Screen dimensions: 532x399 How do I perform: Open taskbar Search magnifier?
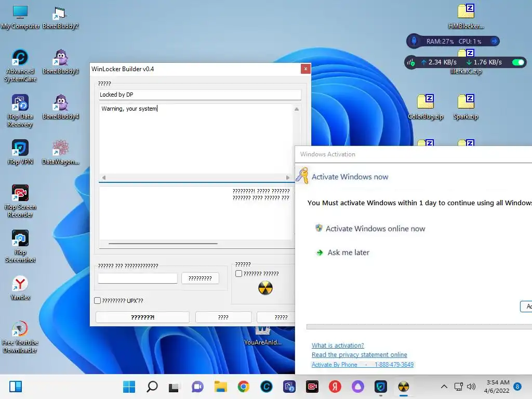click(152, 387)
